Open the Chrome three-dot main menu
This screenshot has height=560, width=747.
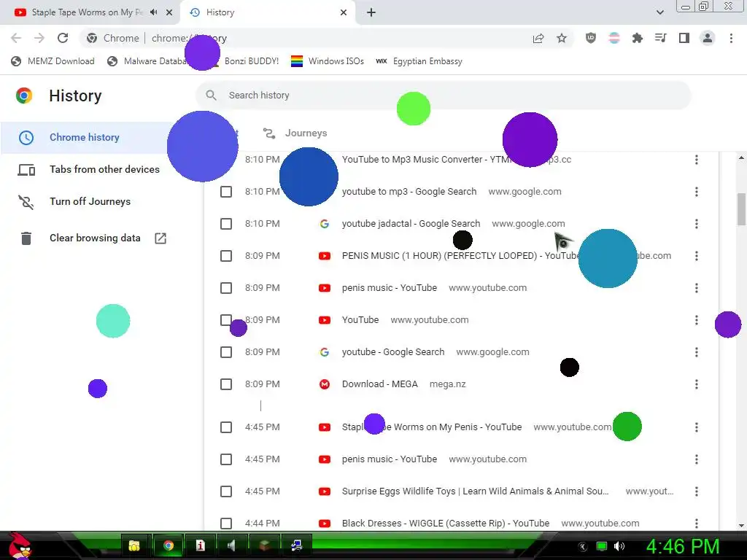tap(731, 38)
